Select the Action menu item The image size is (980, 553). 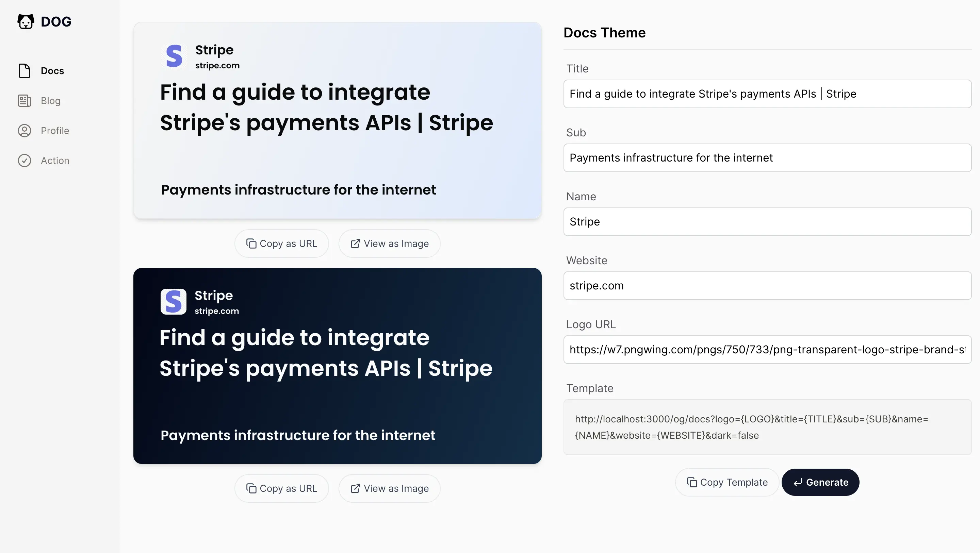tap(55, 161)
